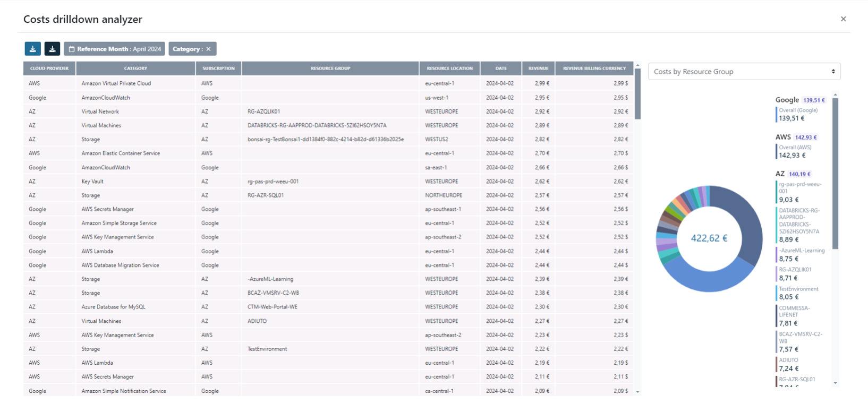Sort by Resource Group column header

(330, 68)
